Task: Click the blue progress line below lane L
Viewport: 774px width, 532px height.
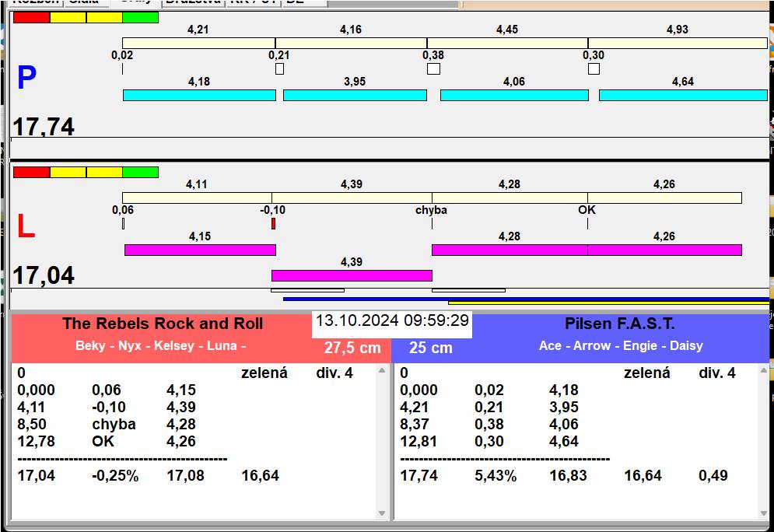Action: tap(526, 299)
